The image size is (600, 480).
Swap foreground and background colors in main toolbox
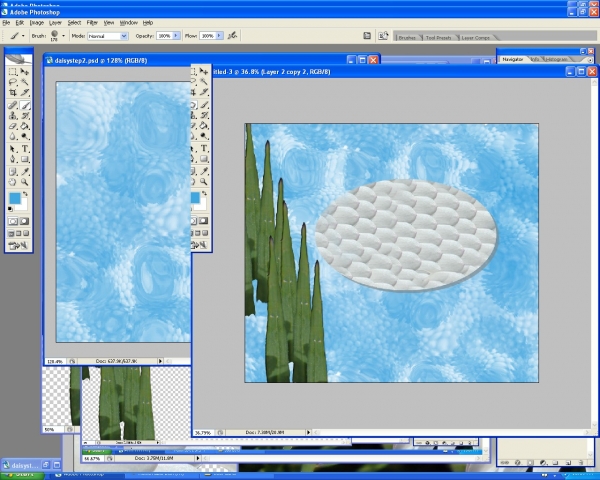click(x=25, y=194)
